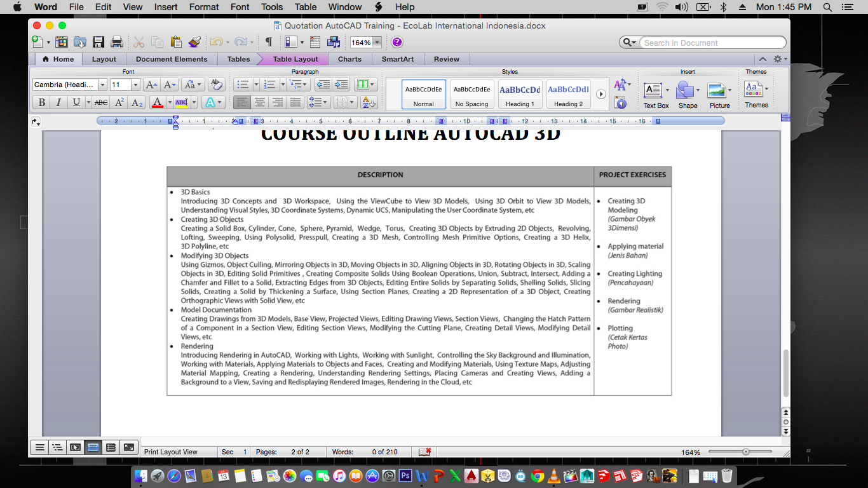Toggle Bold formatting
Viewport: 868px width, 488px height.
pyautogui.click(x=41, y=102)
